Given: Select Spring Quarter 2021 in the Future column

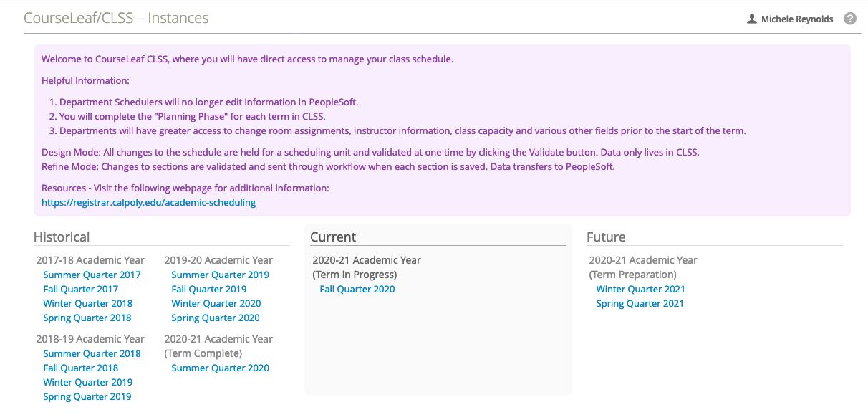Looking at the screenshot, I should [640, 303].
